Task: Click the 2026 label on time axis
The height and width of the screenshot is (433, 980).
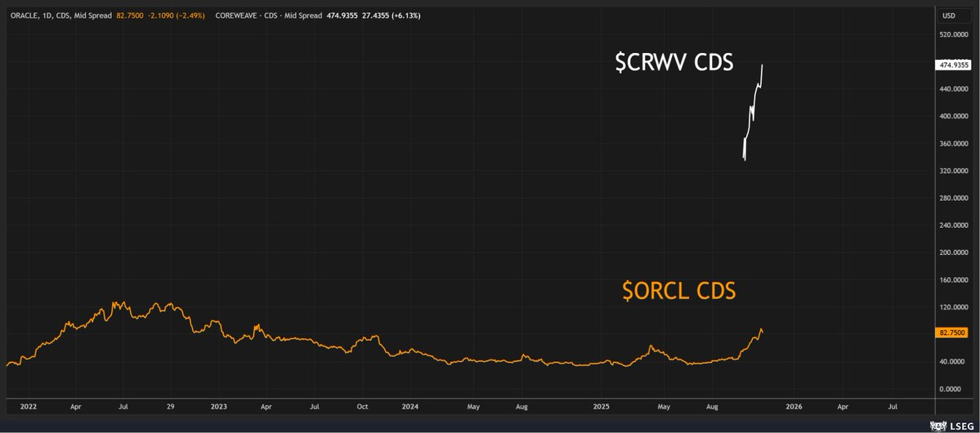Action: (793, 406)
